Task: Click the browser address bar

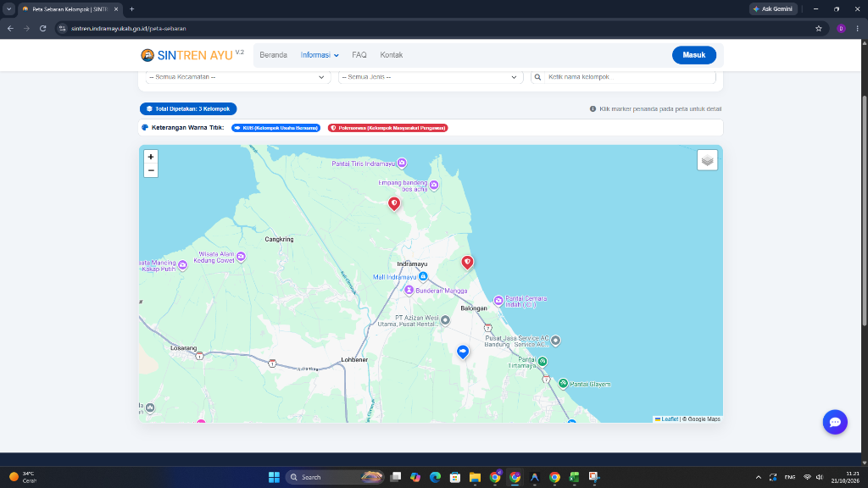Action: point(431,28)
